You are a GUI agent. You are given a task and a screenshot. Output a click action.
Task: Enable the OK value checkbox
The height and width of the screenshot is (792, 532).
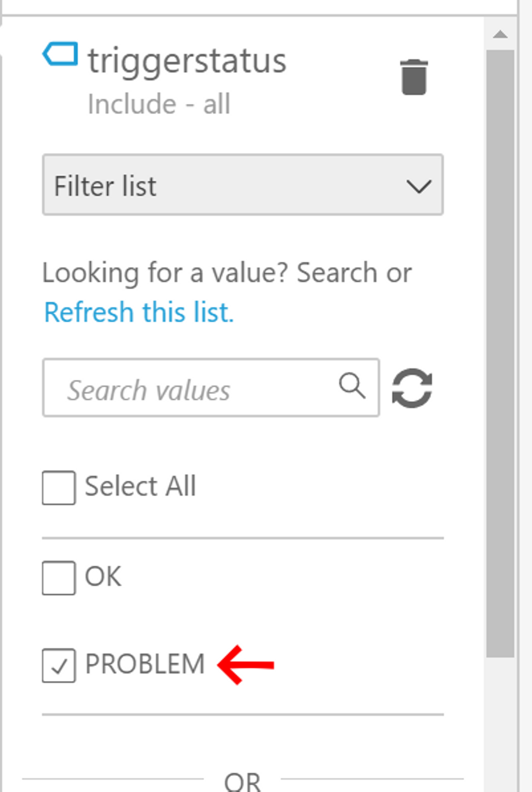[59, 578]
